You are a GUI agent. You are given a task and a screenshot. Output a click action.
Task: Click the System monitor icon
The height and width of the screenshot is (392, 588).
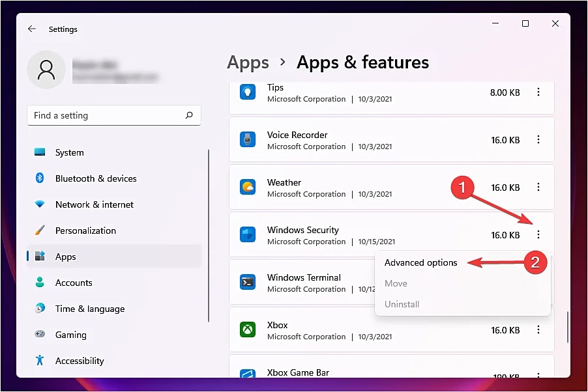coord(40,152)
